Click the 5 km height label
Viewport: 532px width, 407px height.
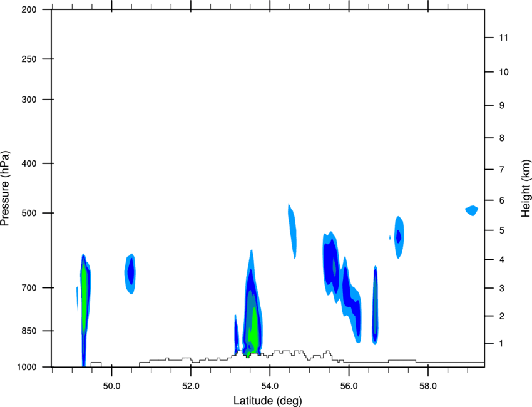click(x=501, y=230)
